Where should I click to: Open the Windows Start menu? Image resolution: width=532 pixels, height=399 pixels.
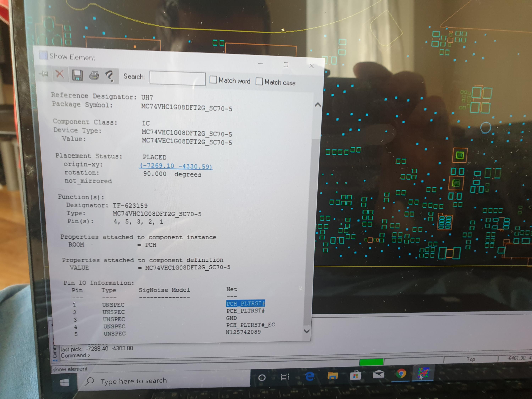click(x=64, y=382)
